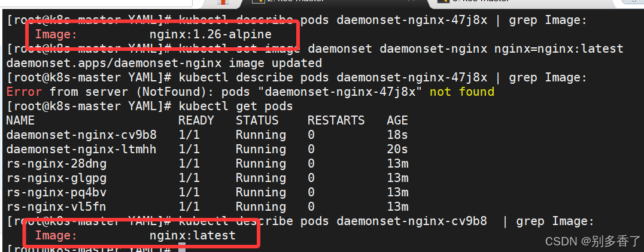Click restarts count 0 for rs-nginx-pq4bv

point(311,193)
